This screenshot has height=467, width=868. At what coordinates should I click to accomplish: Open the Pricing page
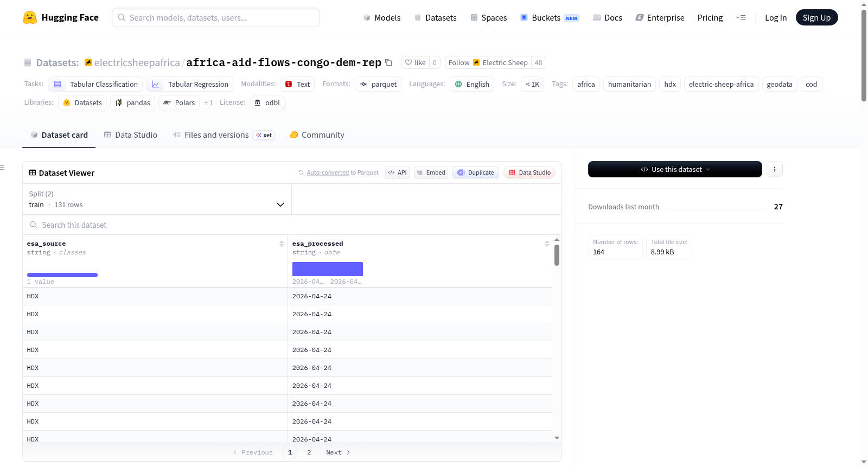pyautogui.click(x=710, y=17)
